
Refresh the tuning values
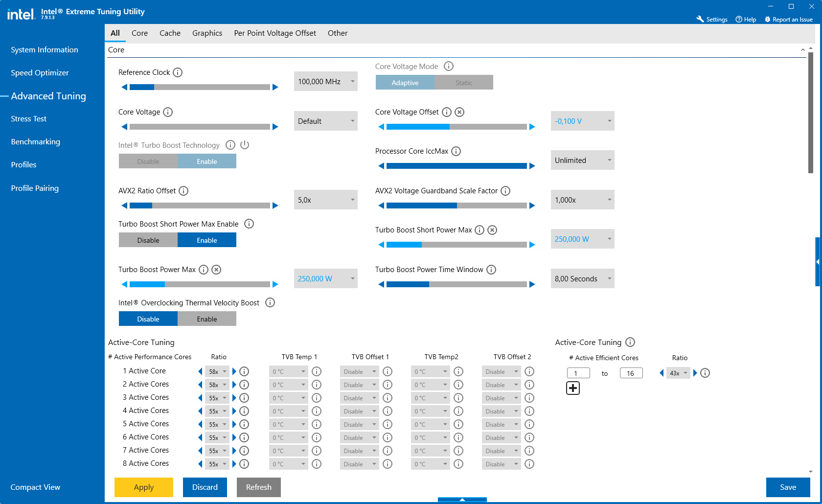point(259,487)
